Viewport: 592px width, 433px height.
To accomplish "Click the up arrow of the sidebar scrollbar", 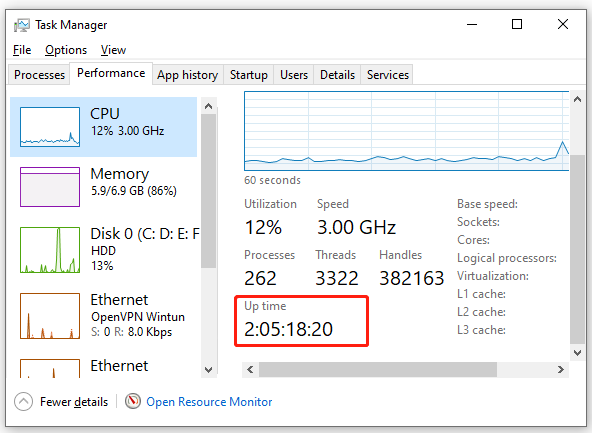I will pyautogui.click(x=208, y=106).
